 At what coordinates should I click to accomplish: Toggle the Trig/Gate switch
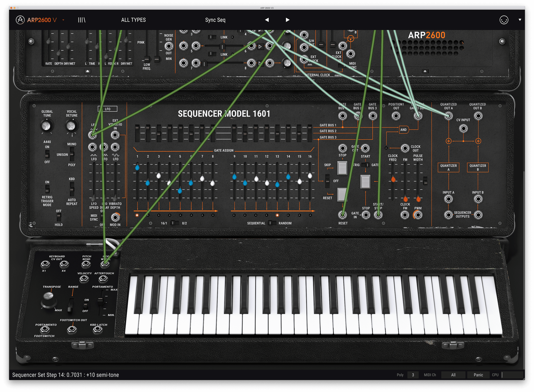(x=365, y=165)
